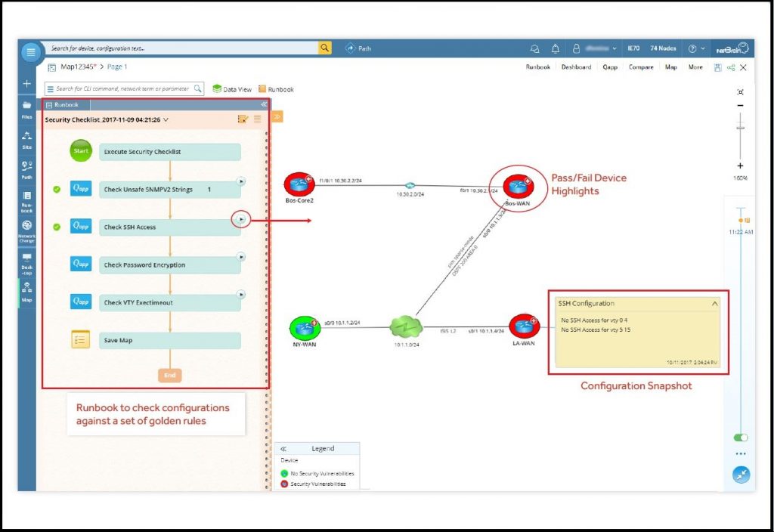Click the fit-to-screen zoom icon

tap(740, 92)
